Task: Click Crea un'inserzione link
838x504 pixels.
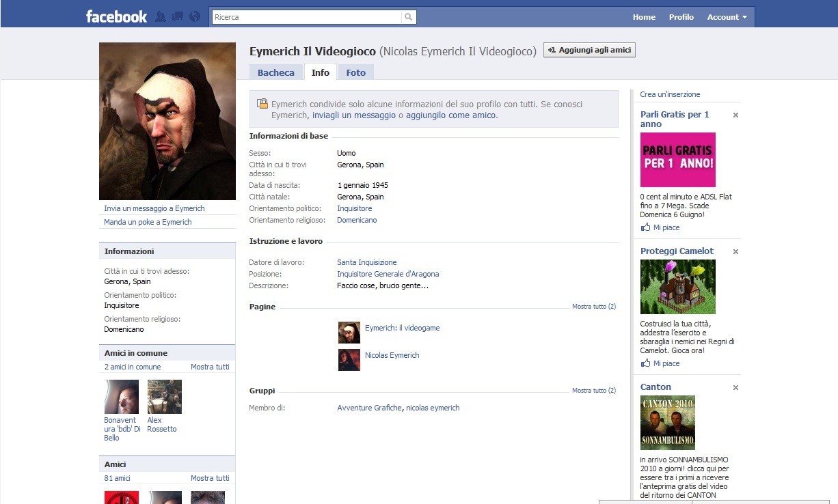Action: click(670, 94)
